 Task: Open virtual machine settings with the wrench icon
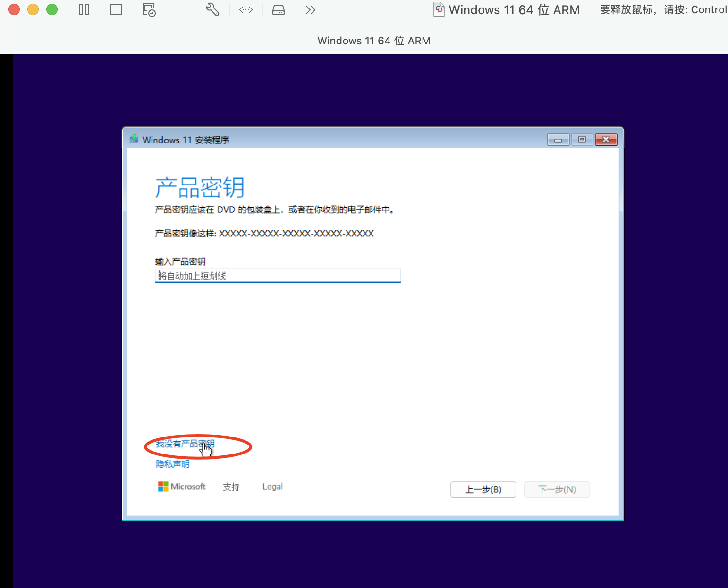pyautogui.click(x=212, y=9)
